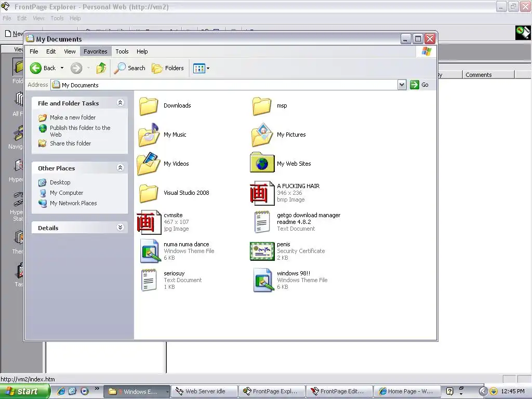Click Publish this folder to the Web link
Viewport: 532px width, 399px height.
pyautogui.click(x=80, y=131)
